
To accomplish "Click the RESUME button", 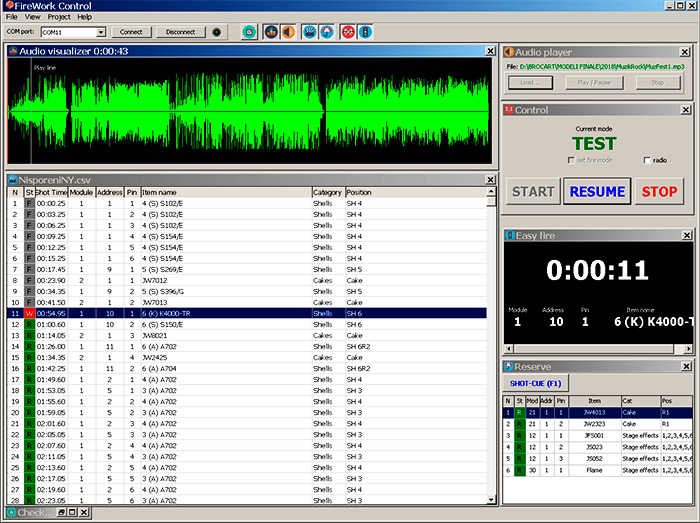I will click(x=597, y=191).
